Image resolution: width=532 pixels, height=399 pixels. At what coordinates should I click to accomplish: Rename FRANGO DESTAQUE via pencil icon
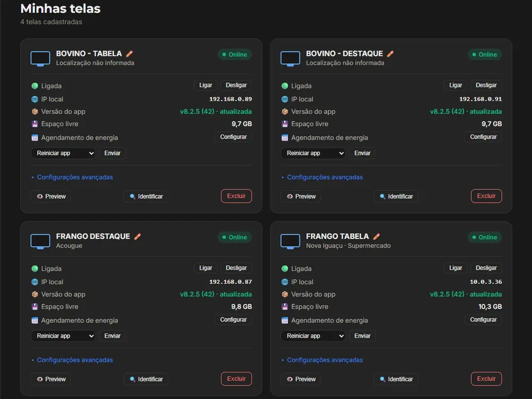click(x=137, y=237)
